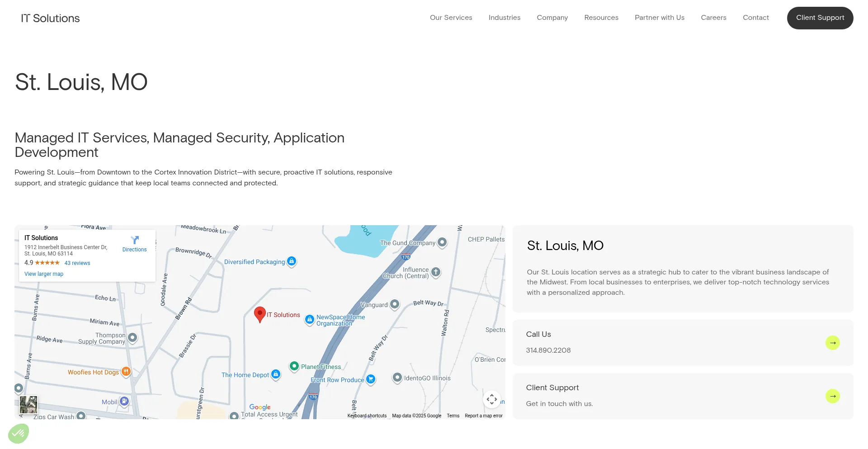Viewport: 868px width, 449px height.
Task: Go to the IT Solutions homepage logo
Action: tap(50, 18)
